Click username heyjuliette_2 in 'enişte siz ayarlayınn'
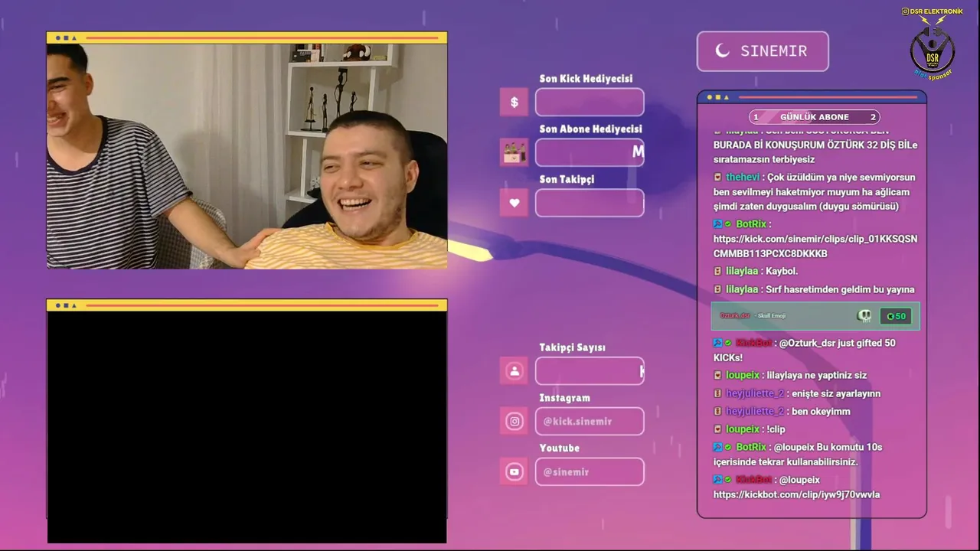This screenshot has width=980, height=551. tap(755, 393)
